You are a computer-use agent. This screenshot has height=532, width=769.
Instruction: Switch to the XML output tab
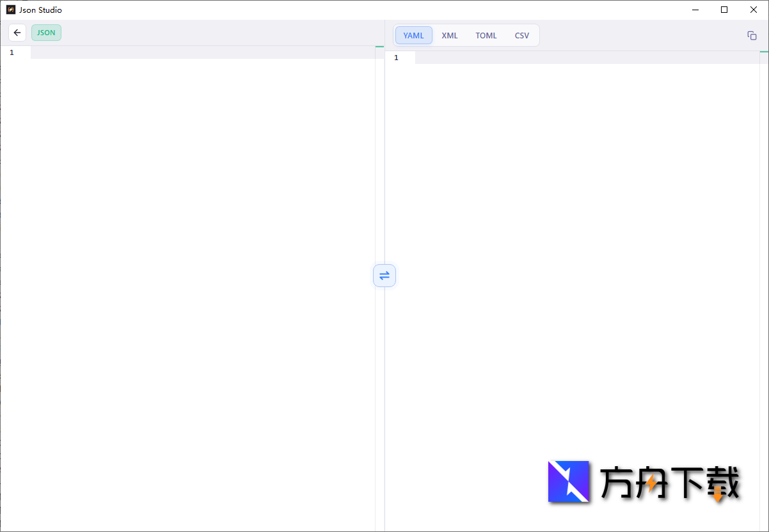pyautogui.click(x=449, y=35)
